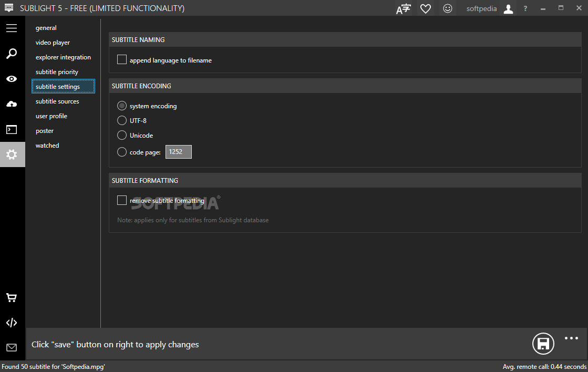588x372 pixels.
Task: Click 'Found 50 subtitle' status text
Action: [53, 366]
